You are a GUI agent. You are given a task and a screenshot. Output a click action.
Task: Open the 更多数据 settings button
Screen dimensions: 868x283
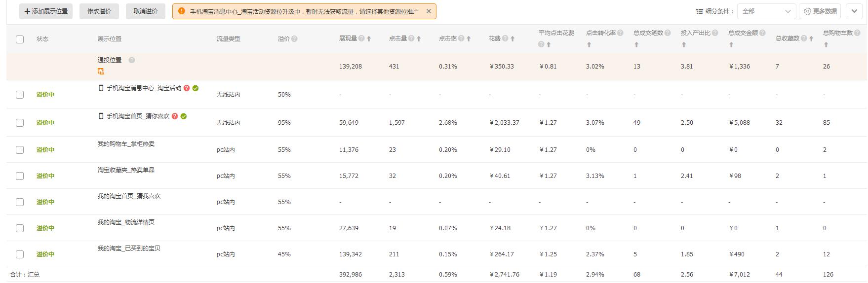click(x=820, y=11)
